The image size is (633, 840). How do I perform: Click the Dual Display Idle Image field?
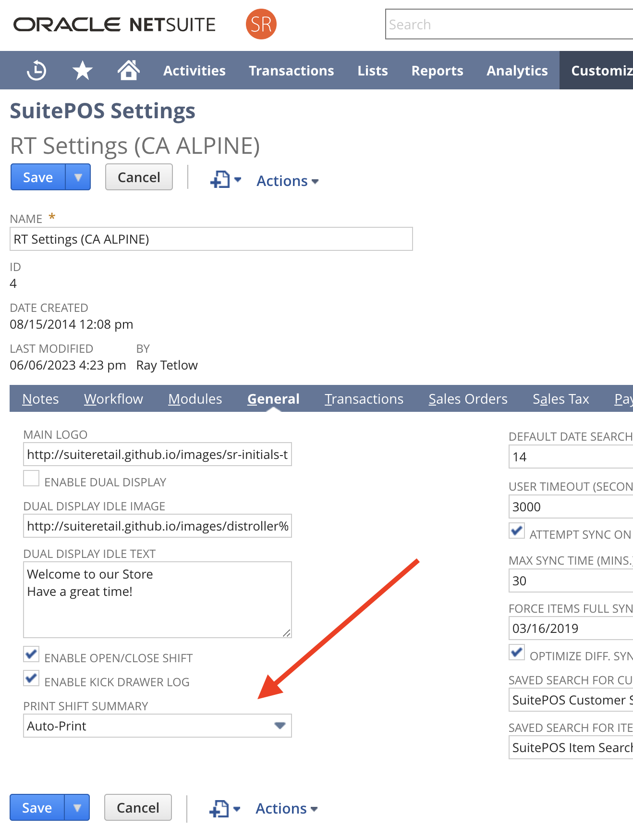pyautogui.click(x=158, y=526)
